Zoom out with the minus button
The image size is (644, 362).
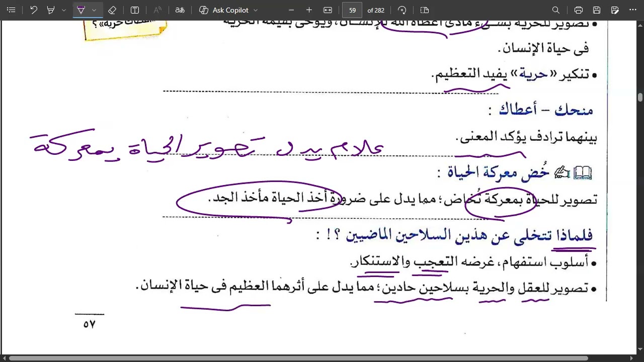pos(291,10)
